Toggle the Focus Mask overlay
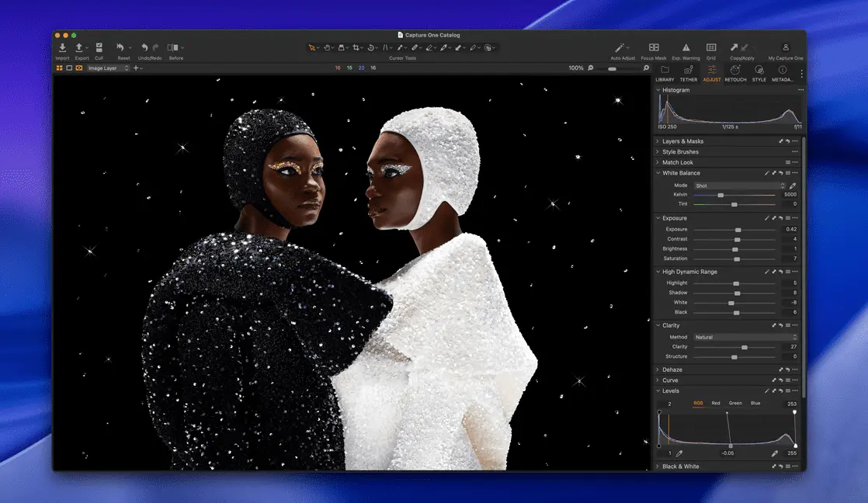Viewport: 868px width, 503px height. (x=654, y=48)
